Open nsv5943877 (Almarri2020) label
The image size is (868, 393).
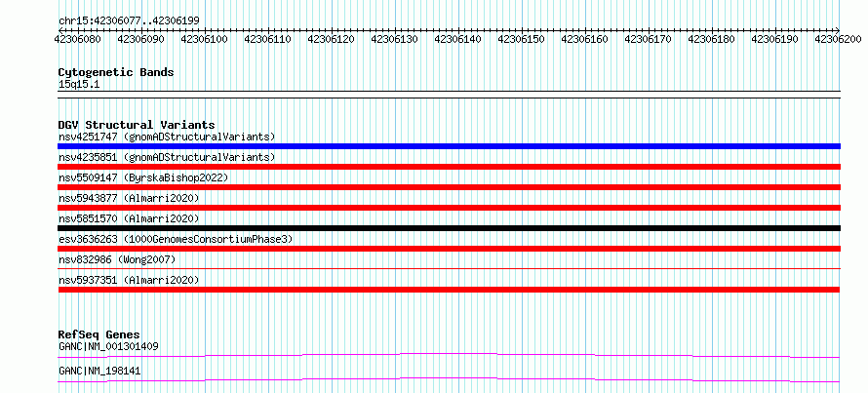tap(129, 198)
